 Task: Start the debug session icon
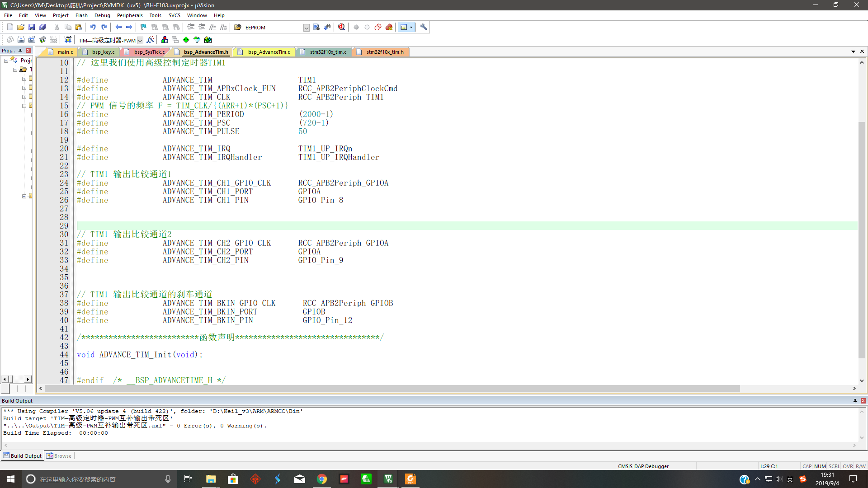(342, 27)
